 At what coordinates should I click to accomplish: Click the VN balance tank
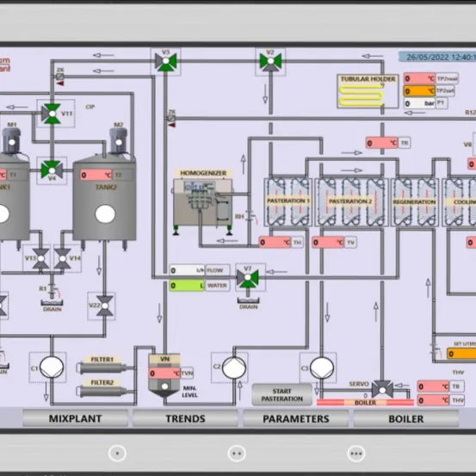tap(164, 376)
